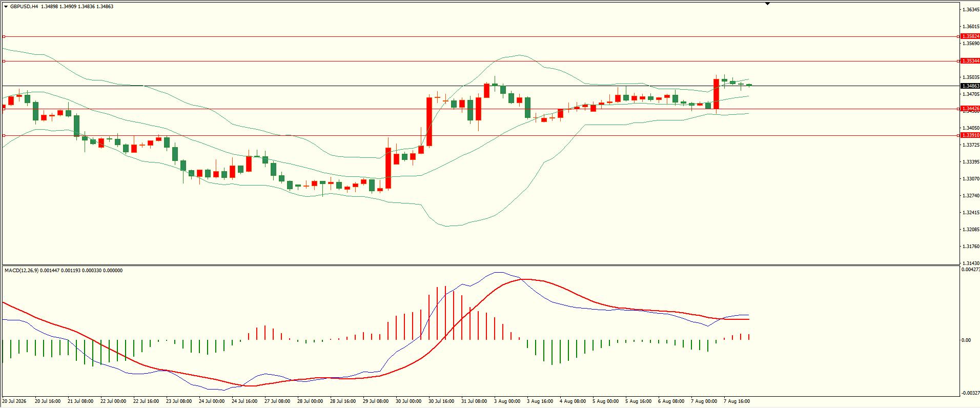Select the left handle of the 1.35824 line
The image size is (980, 408).
pos(4,36)
